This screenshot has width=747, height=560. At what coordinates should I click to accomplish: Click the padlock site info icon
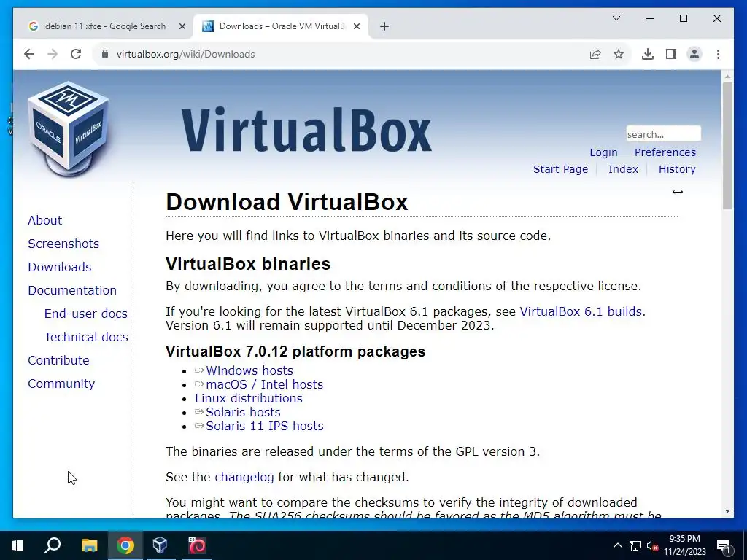105,54
